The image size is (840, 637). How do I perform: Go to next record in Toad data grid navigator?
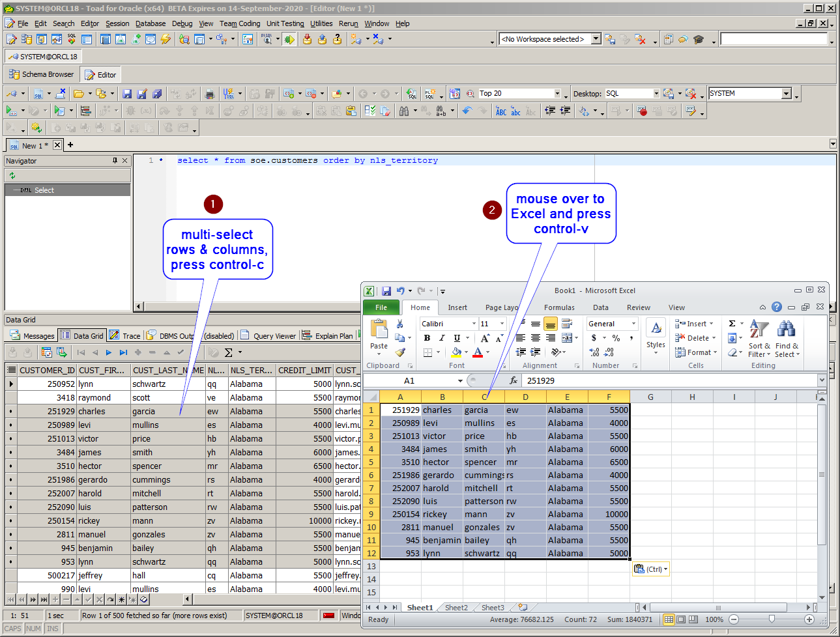click(x=109, y=352)
